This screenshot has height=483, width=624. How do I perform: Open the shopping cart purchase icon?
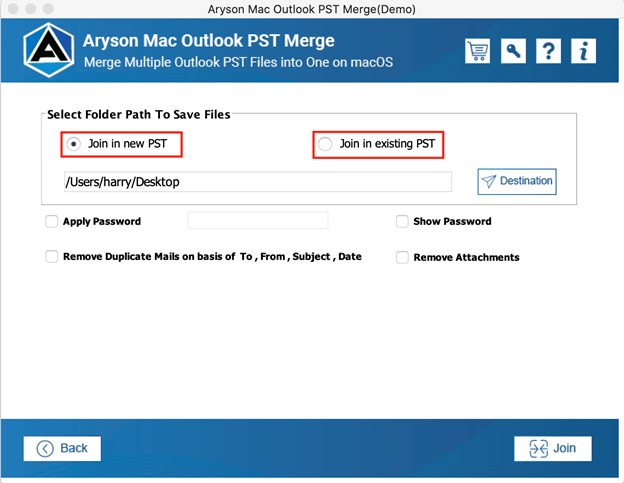tap(477, 51)
